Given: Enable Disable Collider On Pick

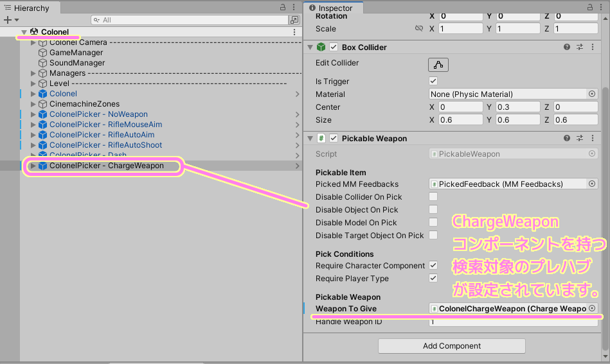Looking at the screenshot, I should point(433,196).
